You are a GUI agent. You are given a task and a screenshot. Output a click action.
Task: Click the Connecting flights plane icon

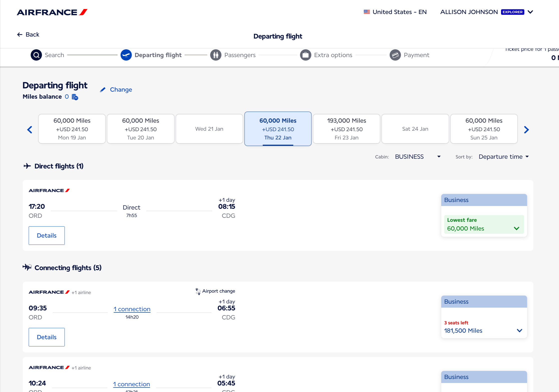click(x=27, y=267)
